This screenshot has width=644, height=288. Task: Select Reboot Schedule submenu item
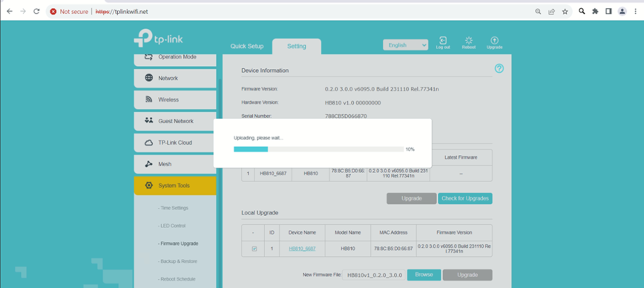pos(177,279)
